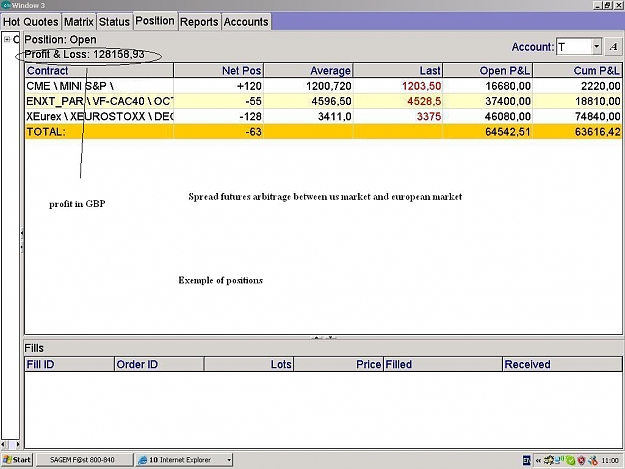Click the -63 total net position cell
The width and height of the screenshot is (625, 469).
[218, 132]
